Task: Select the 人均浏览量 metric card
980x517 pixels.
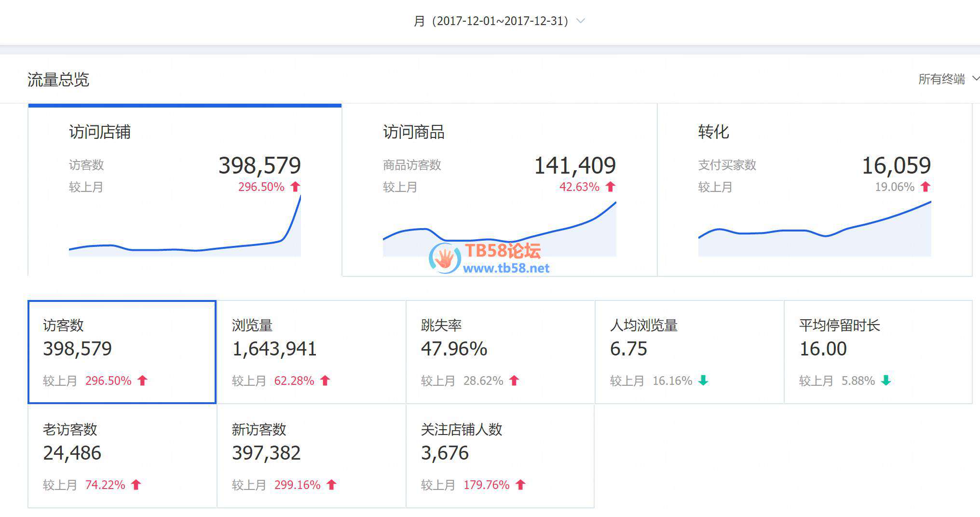Action: click(x=689, y=352)
